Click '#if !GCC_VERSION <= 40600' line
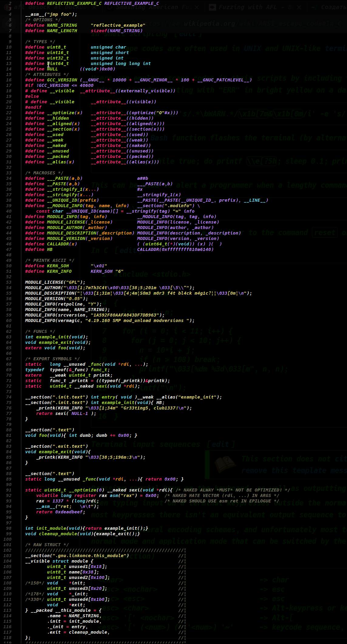Viewport: 347px width, 644px height. tap(59, 85)
